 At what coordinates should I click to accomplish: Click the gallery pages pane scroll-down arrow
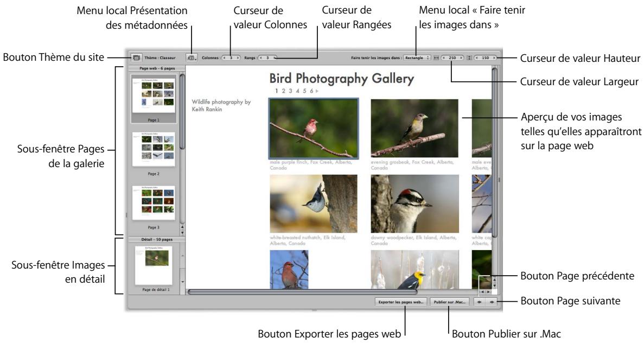[x=182, y=233]
